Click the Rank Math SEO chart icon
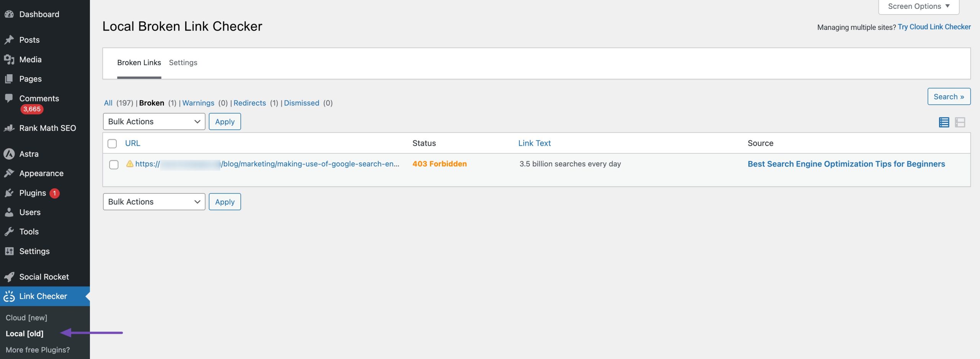 point(9,128)
